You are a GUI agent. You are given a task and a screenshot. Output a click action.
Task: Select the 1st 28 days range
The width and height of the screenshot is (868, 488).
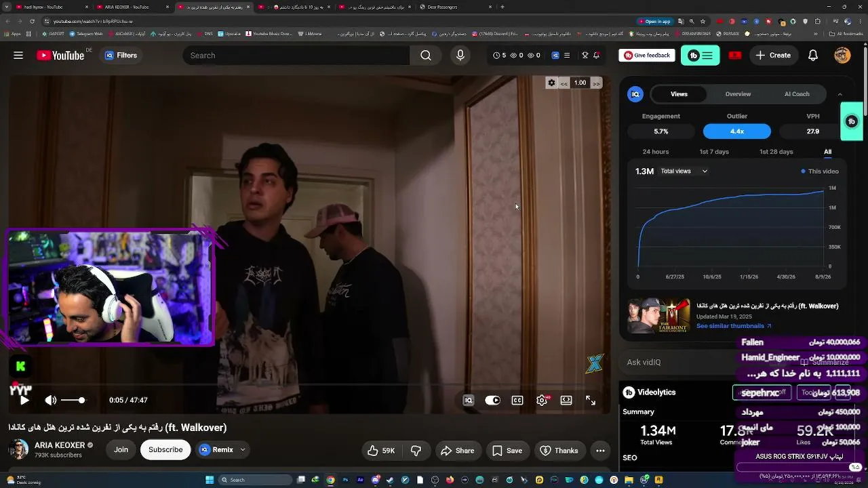(776, 152)
